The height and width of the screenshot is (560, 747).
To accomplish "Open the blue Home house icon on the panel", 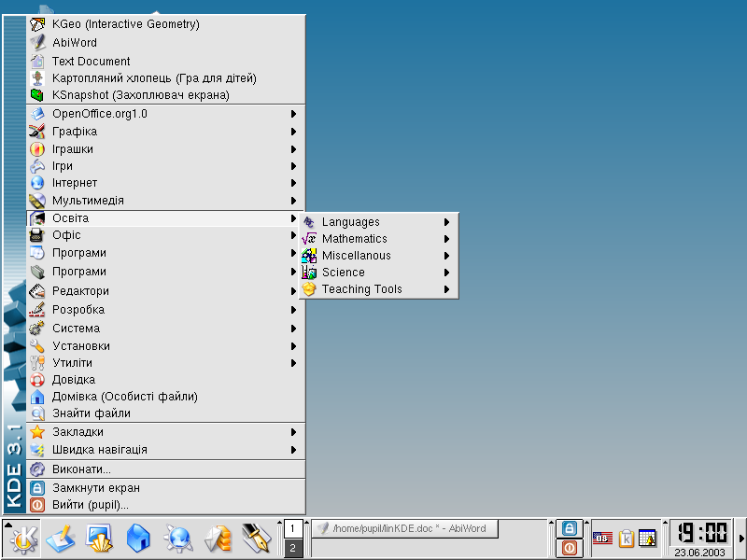I will [138, 539].
